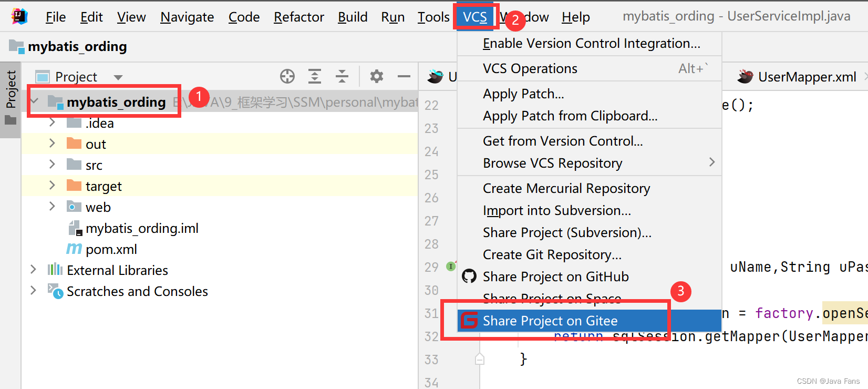Image resolution: width=868 pixels, height=389 pixels.
Task: Click the Collapse All icon in Project panel
Action: click(342, 77)
